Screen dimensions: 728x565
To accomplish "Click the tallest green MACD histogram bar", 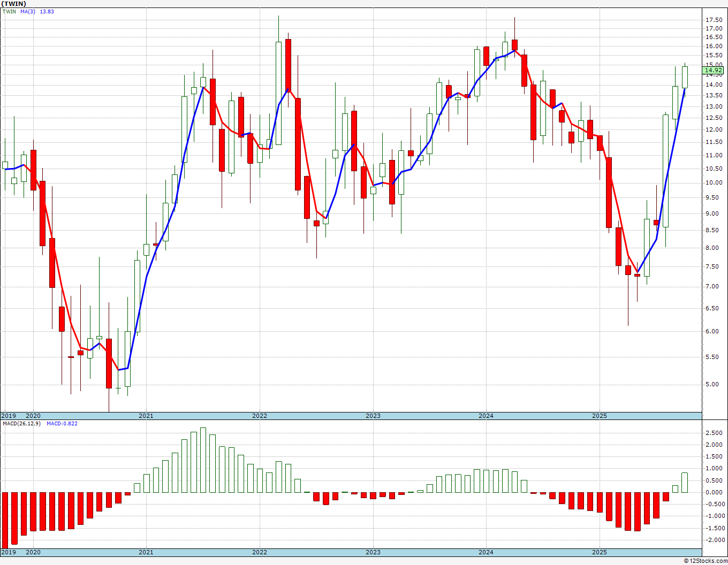I will tap(203, 460).
